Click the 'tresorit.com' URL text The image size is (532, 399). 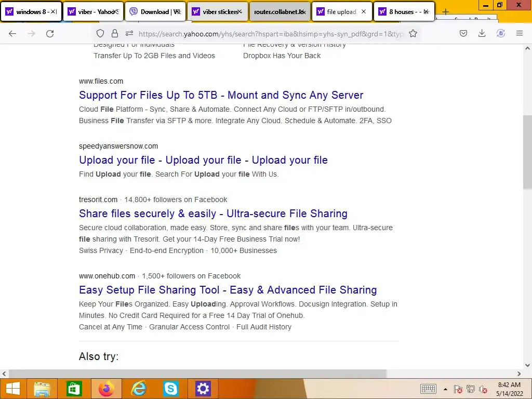click(x=98, y=199)
